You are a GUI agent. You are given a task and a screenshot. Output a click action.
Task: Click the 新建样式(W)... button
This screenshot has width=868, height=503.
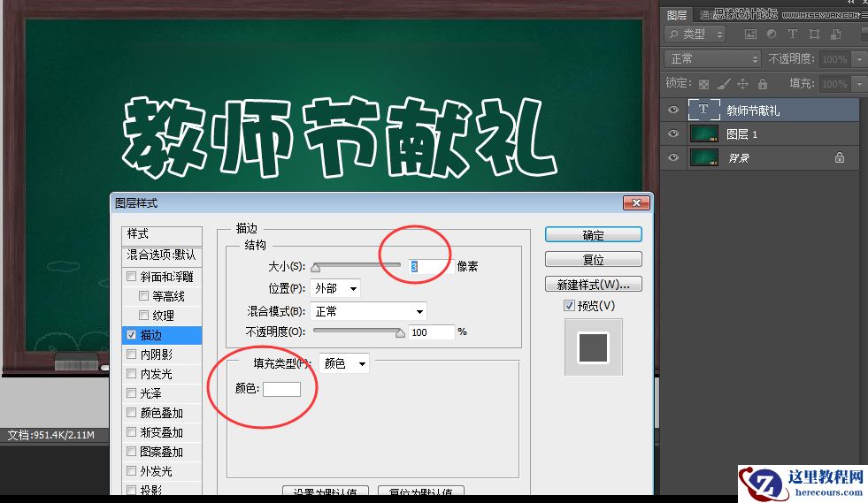coord(594,285)
